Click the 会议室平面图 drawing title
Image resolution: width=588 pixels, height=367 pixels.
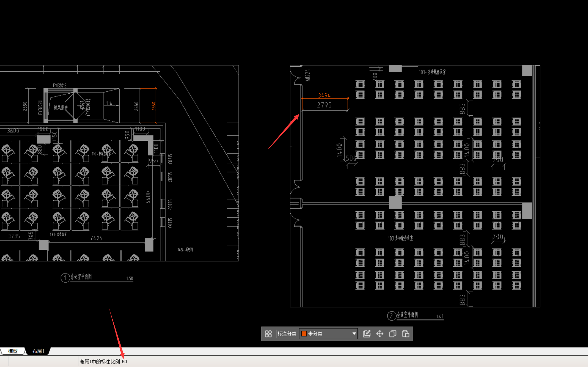click(407, 315)
